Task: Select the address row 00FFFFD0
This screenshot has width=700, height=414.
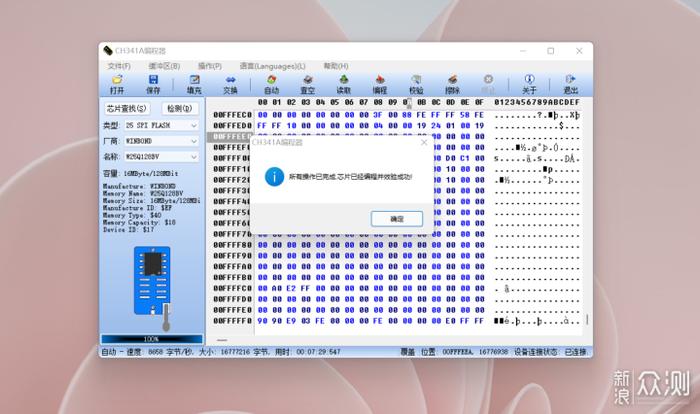Action: coord(232,299)
